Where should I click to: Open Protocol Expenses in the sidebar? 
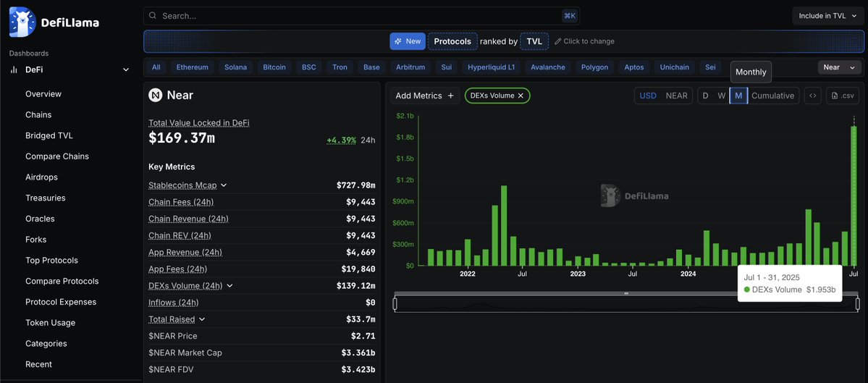pyautogui.click(x=61, y=302)
